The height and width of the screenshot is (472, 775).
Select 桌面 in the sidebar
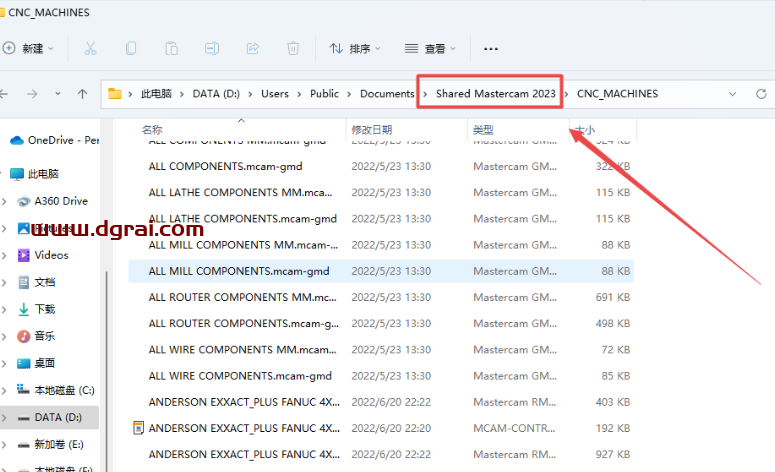[x=37, y=363]
